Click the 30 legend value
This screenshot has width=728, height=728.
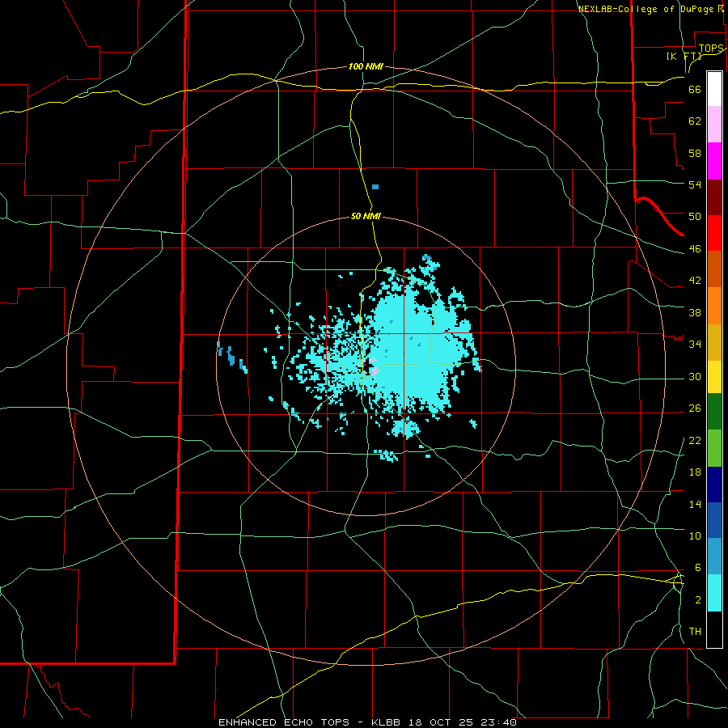point(695,376)
